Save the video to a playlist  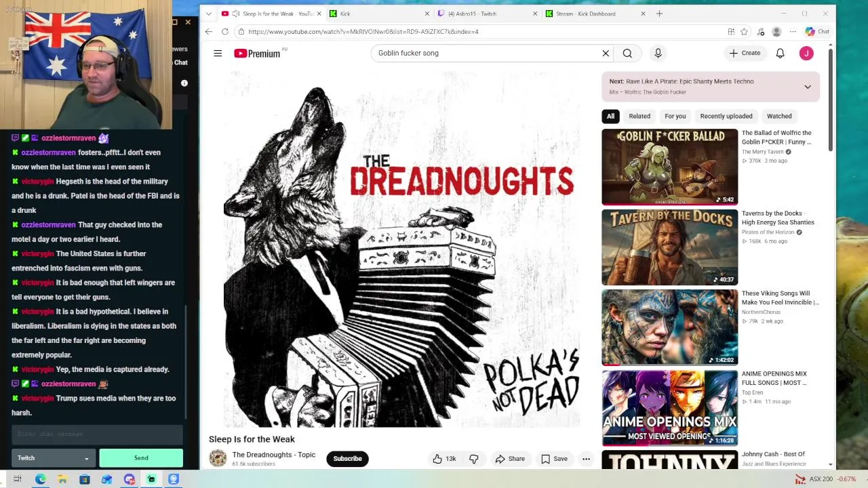pos(554,459)
